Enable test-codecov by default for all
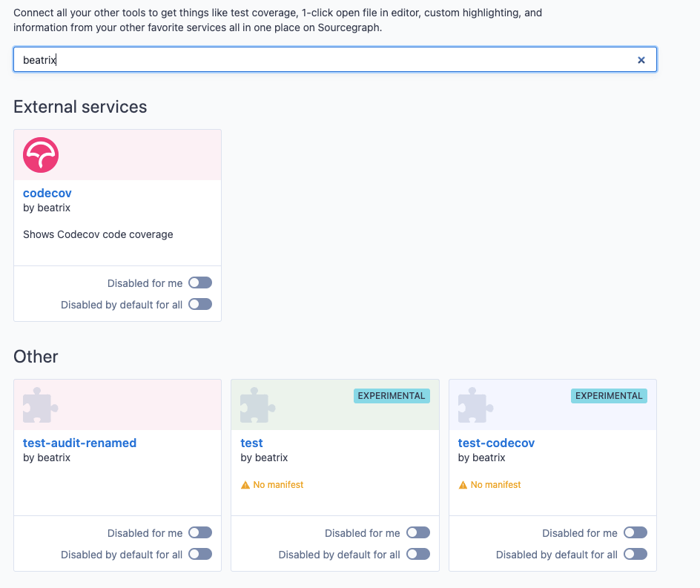This screenshot has height=588, width=700. coord(635,554)
